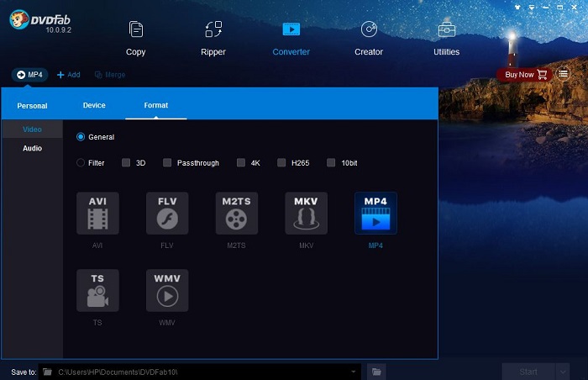Switch to the Device tab
Screen dimensions: 588x380
point(94,106)
